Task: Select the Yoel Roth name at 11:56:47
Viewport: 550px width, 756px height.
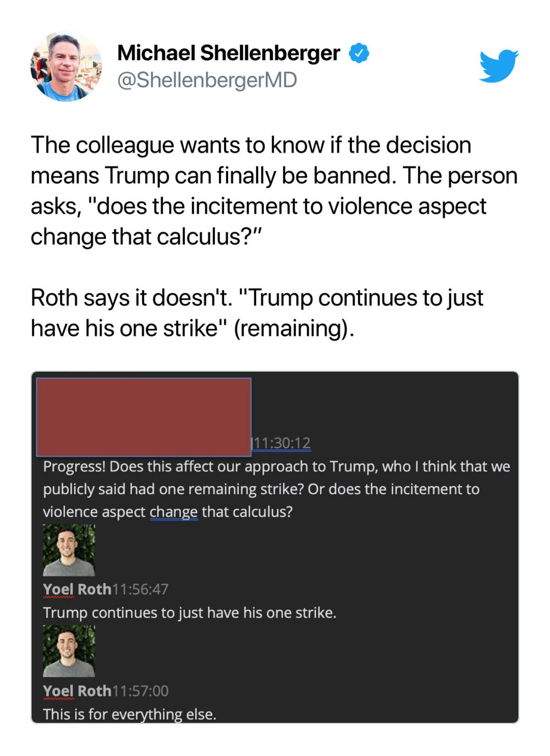Action: [77, 589]
